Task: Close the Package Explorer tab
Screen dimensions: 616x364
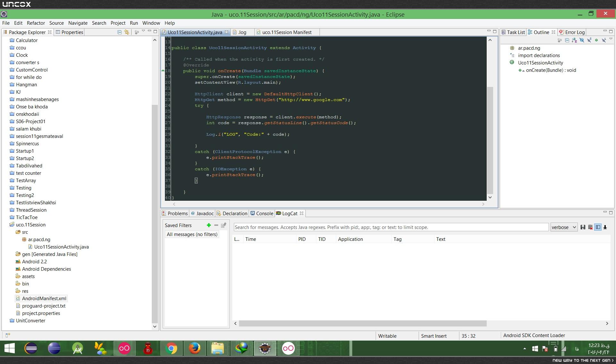Action: pyautogui.click(x=50, y=32)
